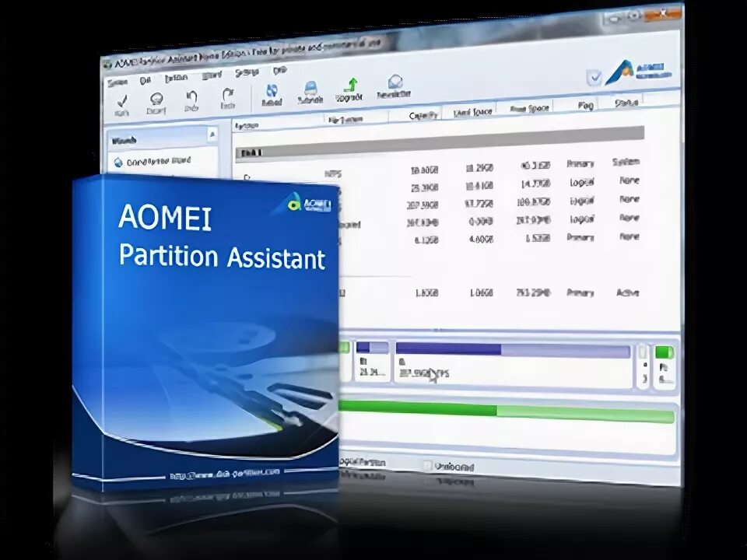Image resolution: width=747 pixels, height=560 pixels.
Task: Open the Help menu
Action: pos(279,71)
